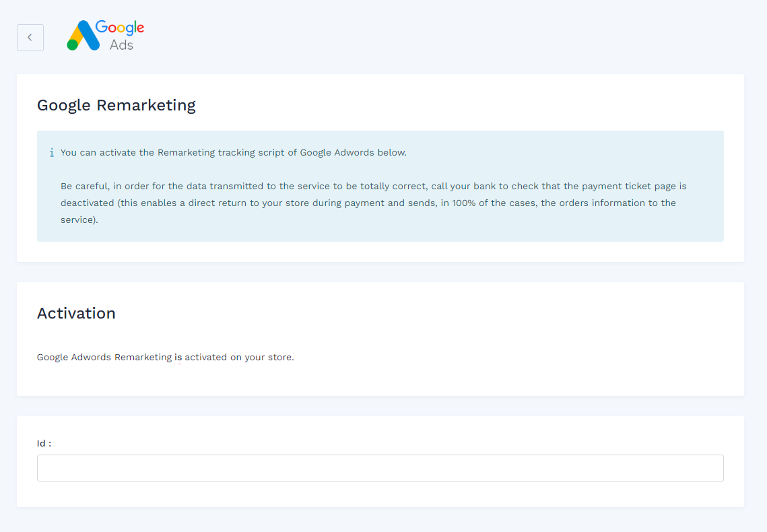The height and width of the screenshot is (532, 767).
Task: Click the "Activation" heading
Action: [76, 313]
